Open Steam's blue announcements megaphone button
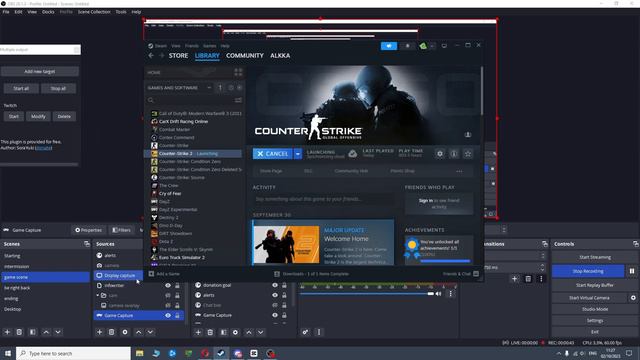The width and height of the screenshot is (640, 360). point(389,46)
